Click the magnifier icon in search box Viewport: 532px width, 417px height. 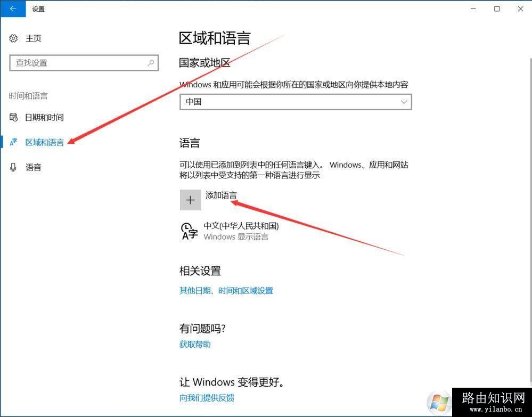pyautogui.click(x=151, y=63)
